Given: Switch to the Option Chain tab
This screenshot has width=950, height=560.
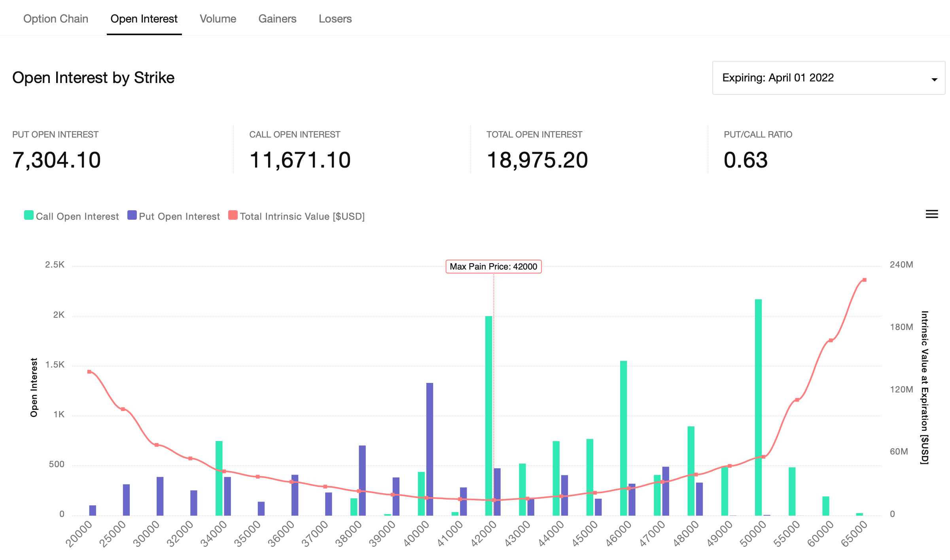Looking at the screenshot, I should point(56,19).
